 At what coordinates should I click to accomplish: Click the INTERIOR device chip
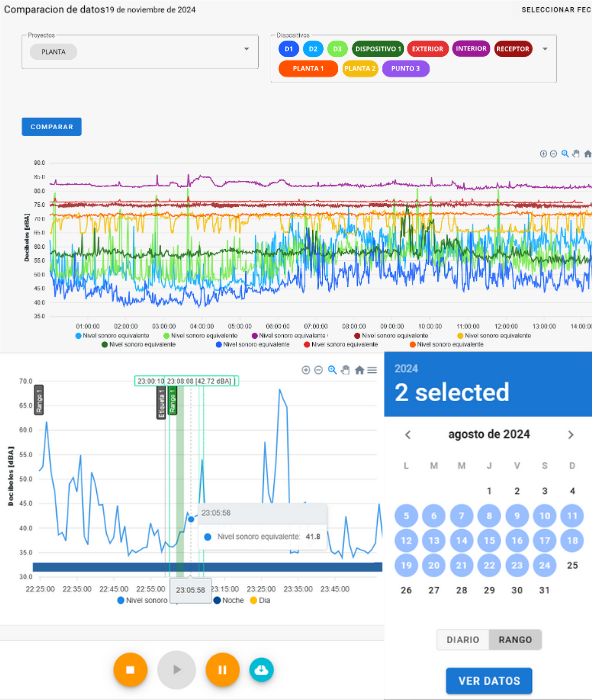pyautogui.click(x=471, y=49)
